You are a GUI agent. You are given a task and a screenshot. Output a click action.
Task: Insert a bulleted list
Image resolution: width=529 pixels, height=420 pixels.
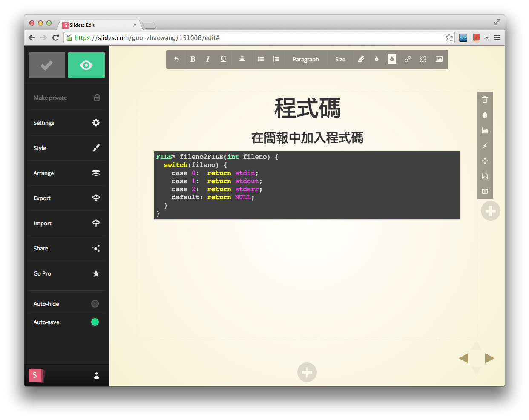coord(261,59)
